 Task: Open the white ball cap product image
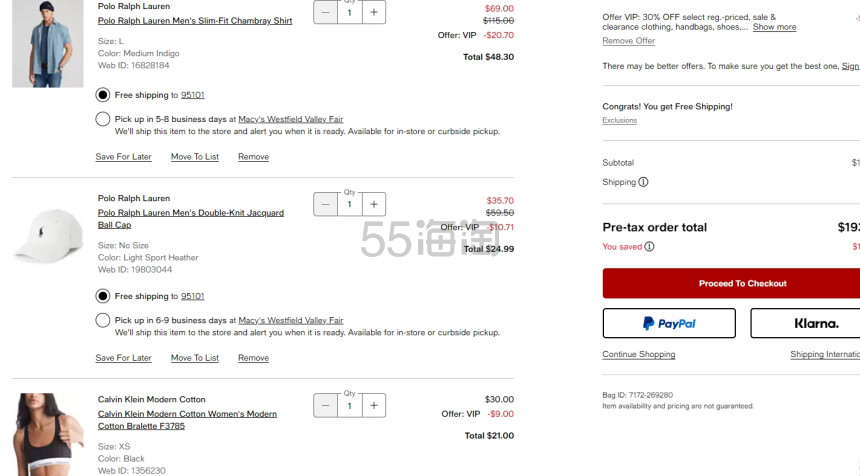[48, 235]
